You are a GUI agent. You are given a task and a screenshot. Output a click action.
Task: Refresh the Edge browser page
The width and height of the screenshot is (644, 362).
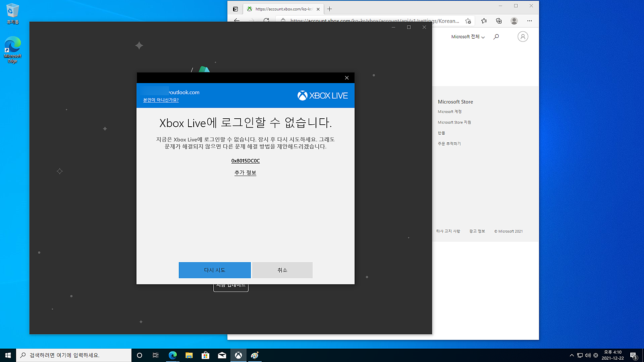pos(266,21)
